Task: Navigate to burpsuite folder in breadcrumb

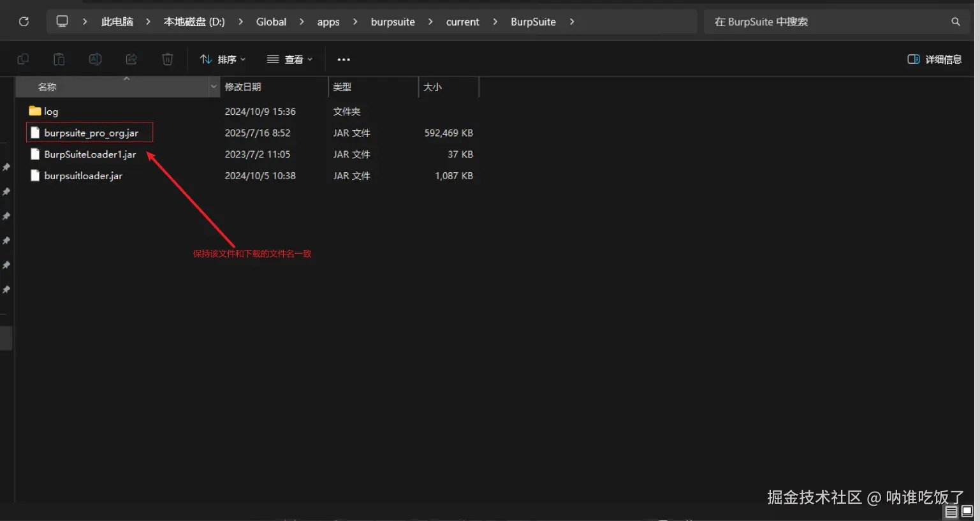Action: 393,22
